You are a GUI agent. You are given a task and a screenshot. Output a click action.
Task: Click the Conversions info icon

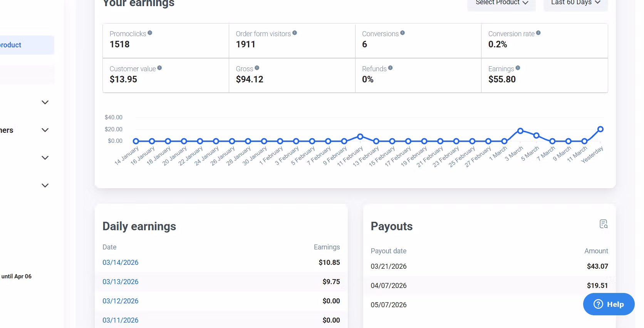402,33
